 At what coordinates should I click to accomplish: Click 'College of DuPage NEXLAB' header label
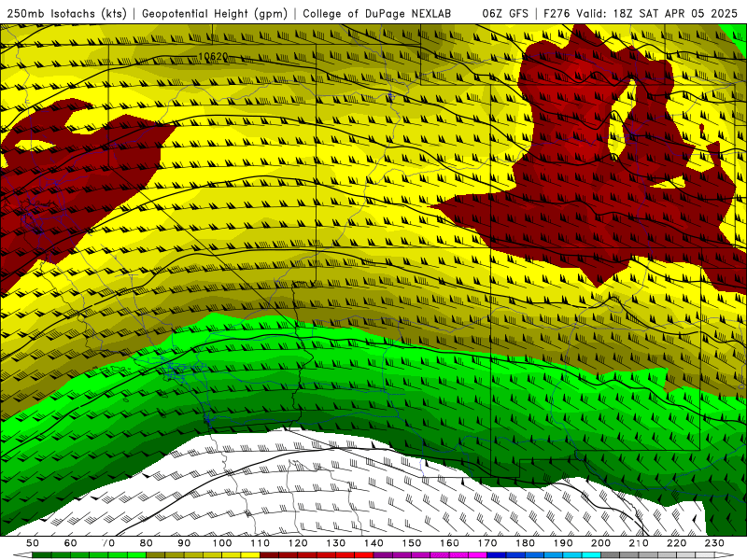[376, 13]
